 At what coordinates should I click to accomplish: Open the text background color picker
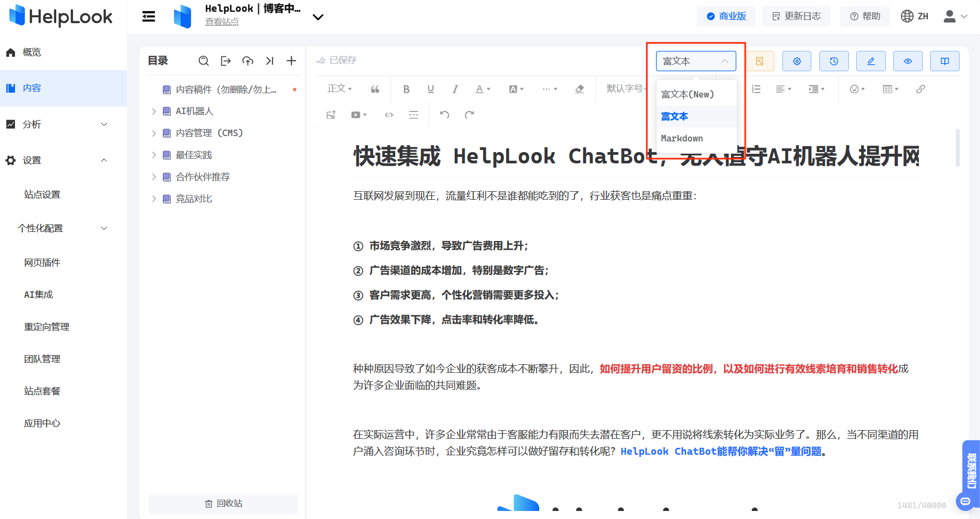pos(516,89)
